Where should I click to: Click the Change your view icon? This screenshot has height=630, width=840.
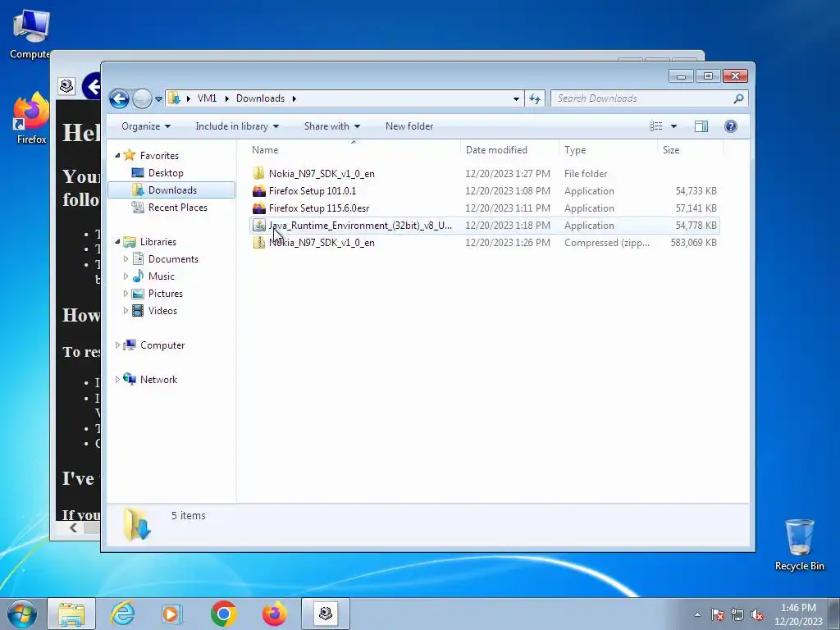click(x=656, y=126)
